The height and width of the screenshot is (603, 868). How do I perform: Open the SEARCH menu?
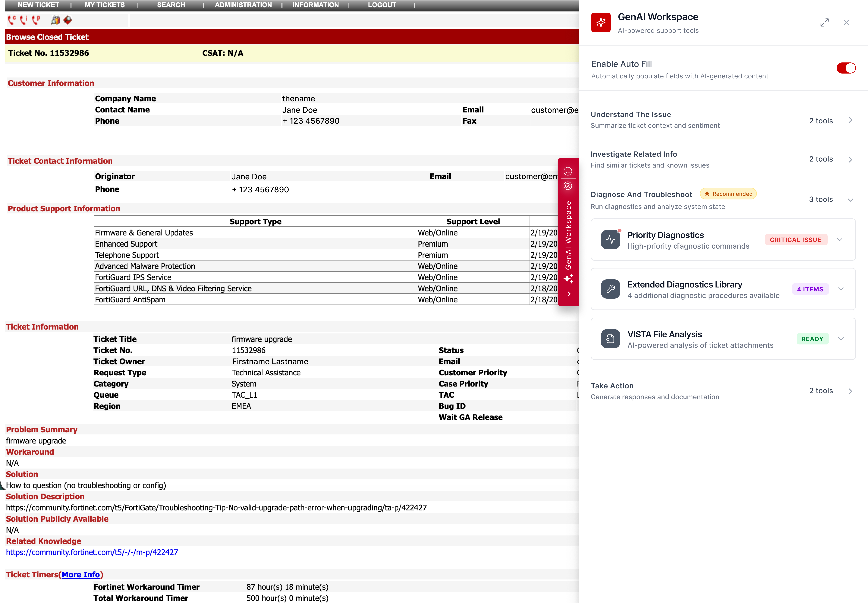171,5
